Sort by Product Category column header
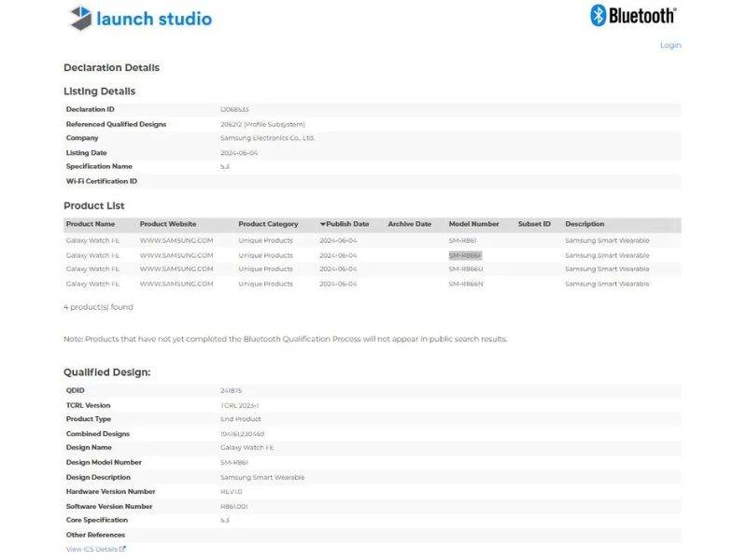The width and height of the screenshot is (747, 560). (268, 224)
